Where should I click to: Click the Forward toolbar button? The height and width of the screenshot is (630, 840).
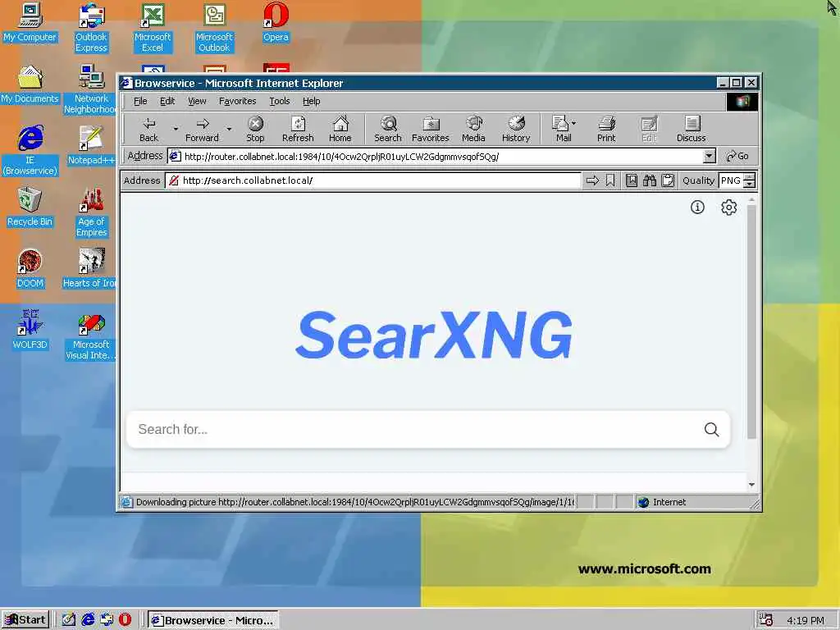pos(202,129)
